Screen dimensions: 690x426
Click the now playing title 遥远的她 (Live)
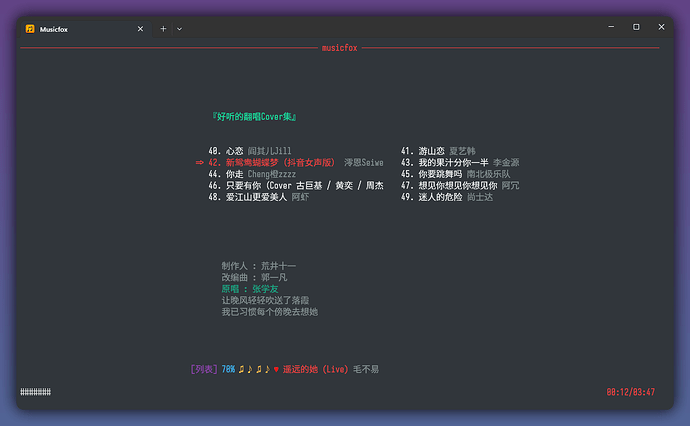tap(315, 369)
